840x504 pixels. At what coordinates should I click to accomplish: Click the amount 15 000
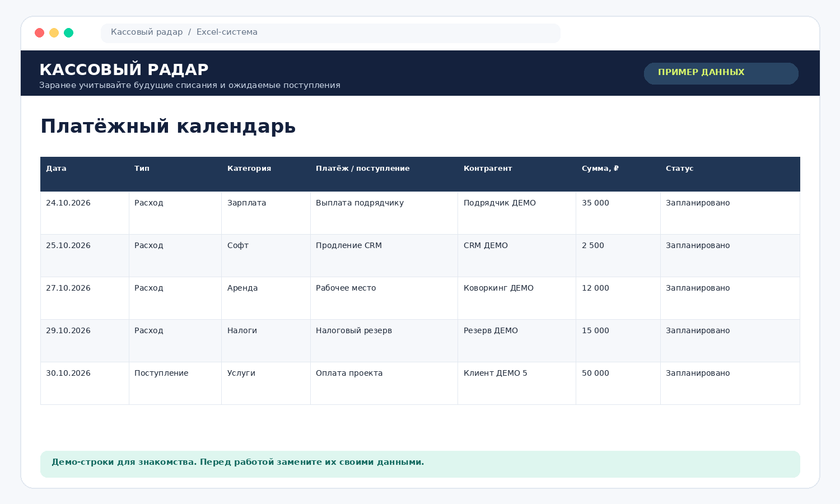click(x=618, y=340)
